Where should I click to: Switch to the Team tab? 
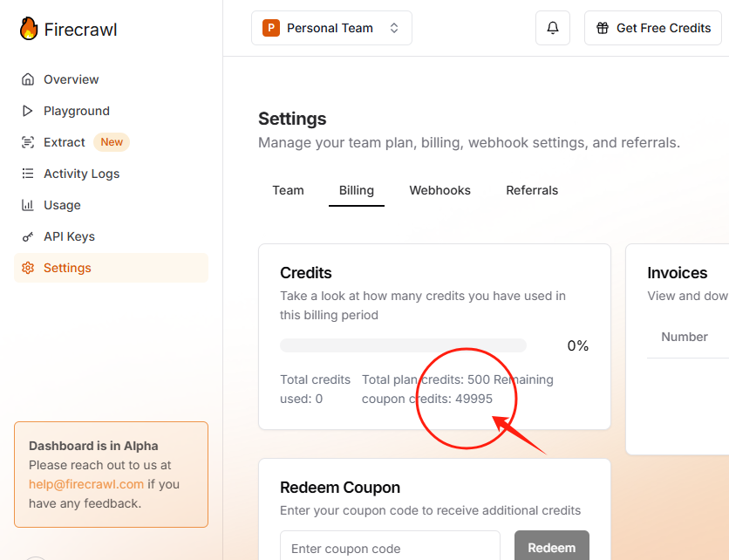[x=289, y=190]
